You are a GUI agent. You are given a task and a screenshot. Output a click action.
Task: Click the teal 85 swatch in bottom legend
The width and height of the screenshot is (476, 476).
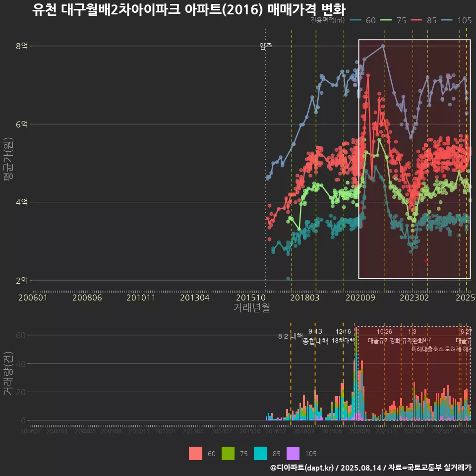pos(260,454)
